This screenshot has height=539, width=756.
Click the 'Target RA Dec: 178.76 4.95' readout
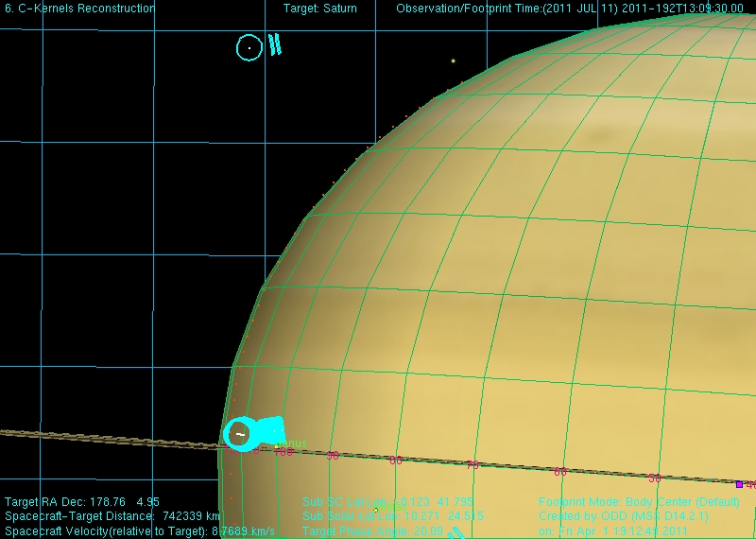click(x=82, y=502)
